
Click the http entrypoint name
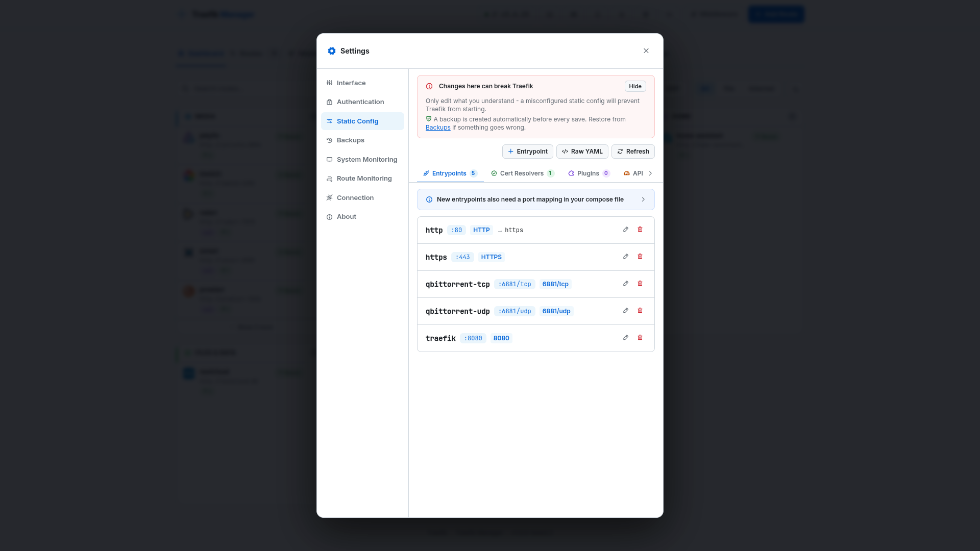[434, 230]
